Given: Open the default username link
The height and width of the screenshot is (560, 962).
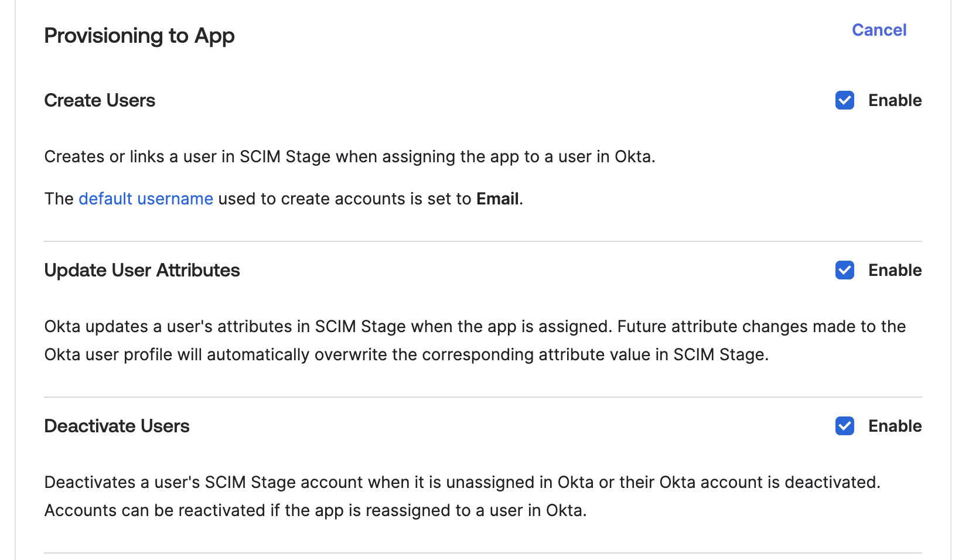Looking at the screenshot, I should [x=146, y=199].
